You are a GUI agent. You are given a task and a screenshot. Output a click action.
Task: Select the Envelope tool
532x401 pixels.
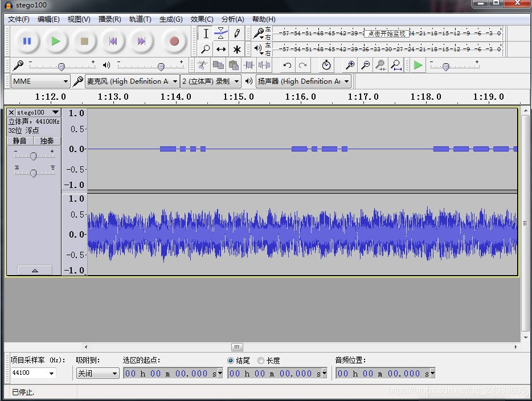click(221, 34)
